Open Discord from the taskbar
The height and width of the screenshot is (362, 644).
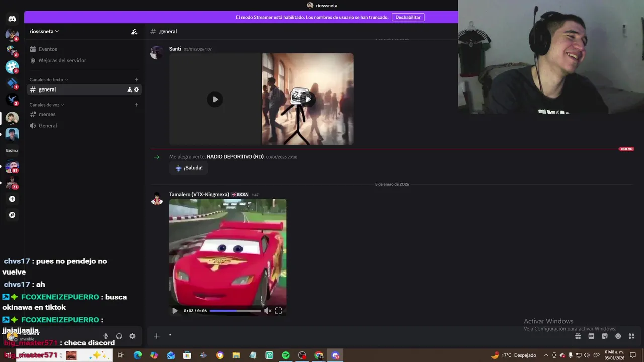(335, 355)
